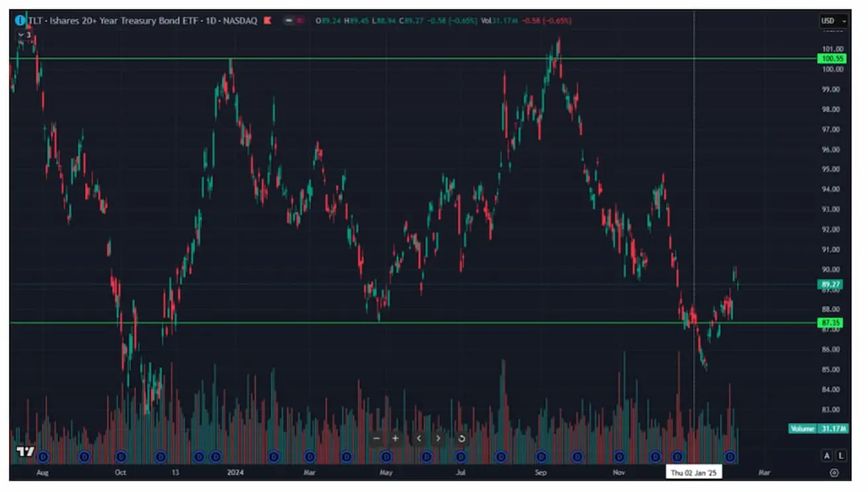
Task: Click the Sep label on the time axis
Action: pyautogui.click(x=541, y=473)
